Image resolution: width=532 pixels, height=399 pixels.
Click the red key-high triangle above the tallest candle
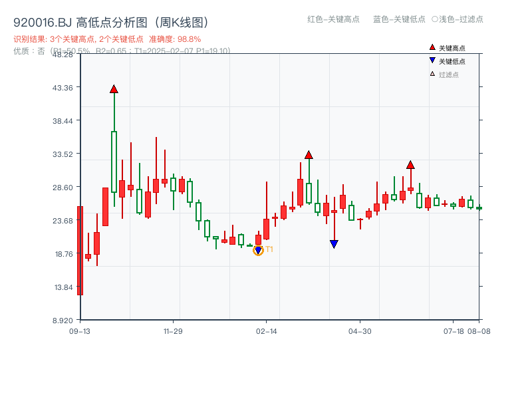[x=114, y=88]
